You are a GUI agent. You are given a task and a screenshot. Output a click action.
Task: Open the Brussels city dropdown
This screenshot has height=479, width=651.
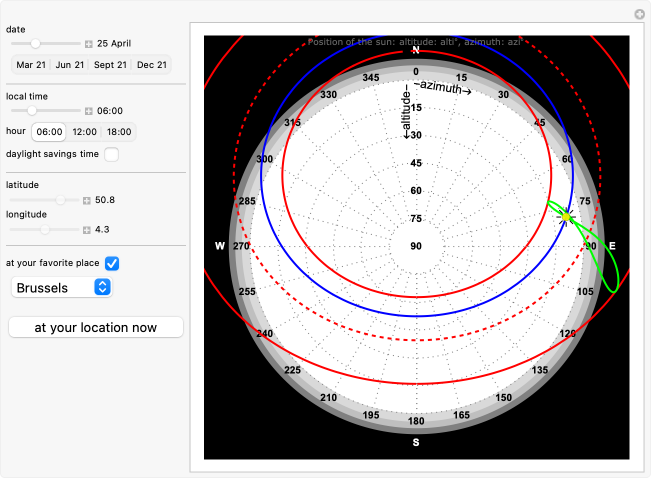(x=61, y=288)
